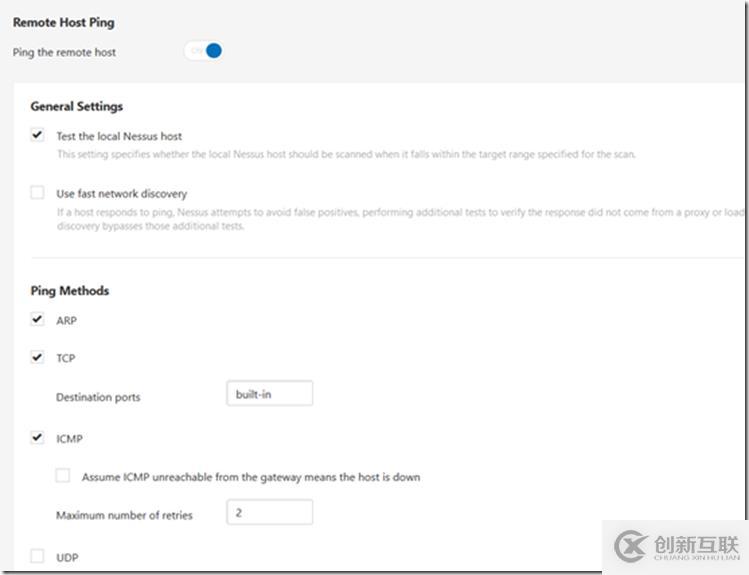This screenshot has height=575, width=749.
Task: Click the Remote Host Ping heading
Action: [63, 21]
